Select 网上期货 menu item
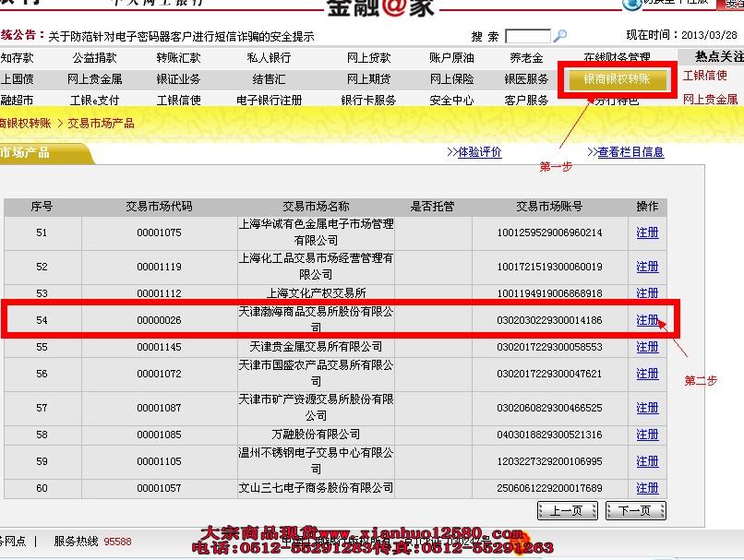Image resolution: width=744 pixels, height=560 pixels. click(368, 79)
